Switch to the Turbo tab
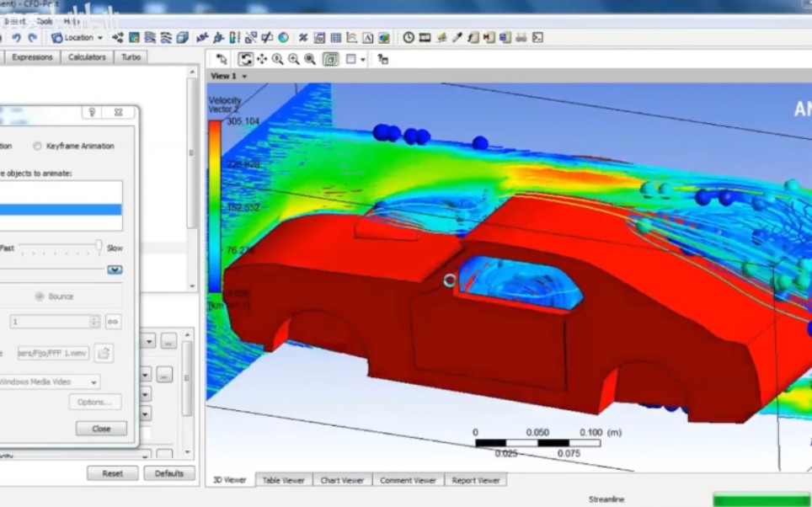812x507 pixels. 131,57
